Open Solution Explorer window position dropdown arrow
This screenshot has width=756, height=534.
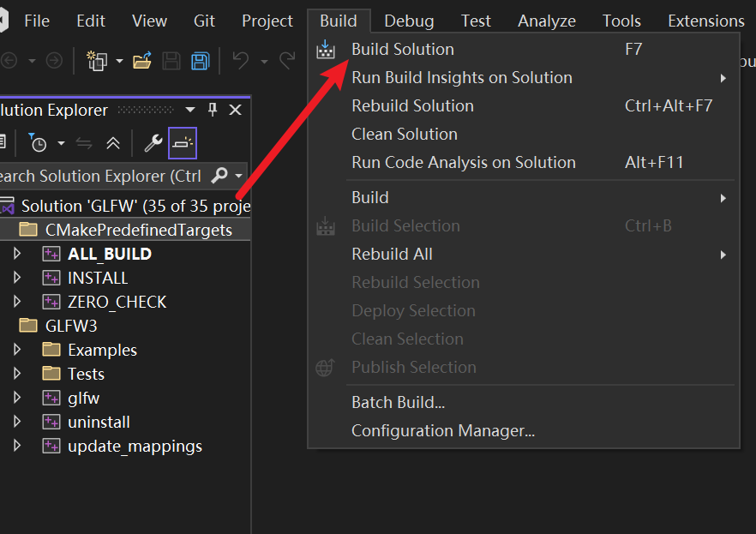pyautogui.click(x=190, y=110)
